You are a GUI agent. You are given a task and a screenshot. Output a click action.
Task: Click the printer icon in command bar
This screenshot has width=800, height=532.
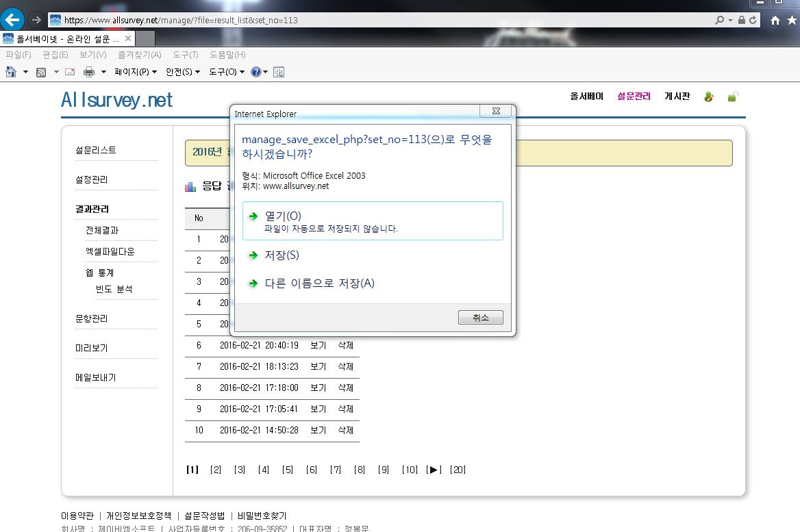(x=88, y=72)
